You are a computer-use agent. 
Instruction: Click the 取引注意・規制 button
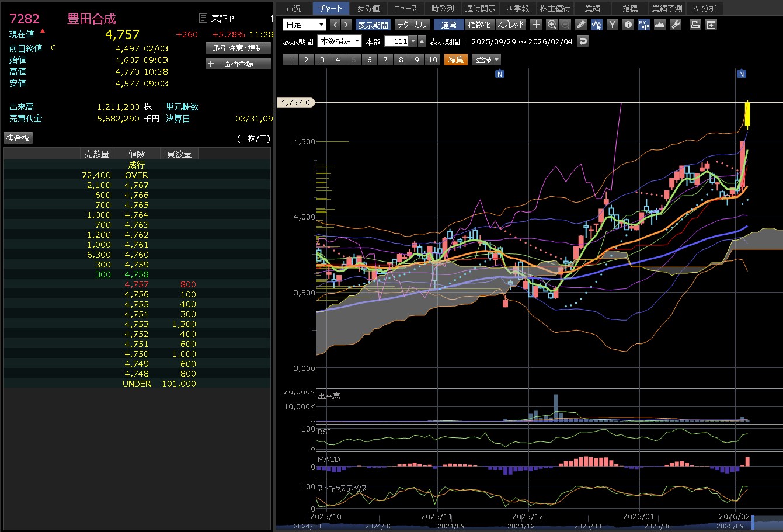coord(238,48)
